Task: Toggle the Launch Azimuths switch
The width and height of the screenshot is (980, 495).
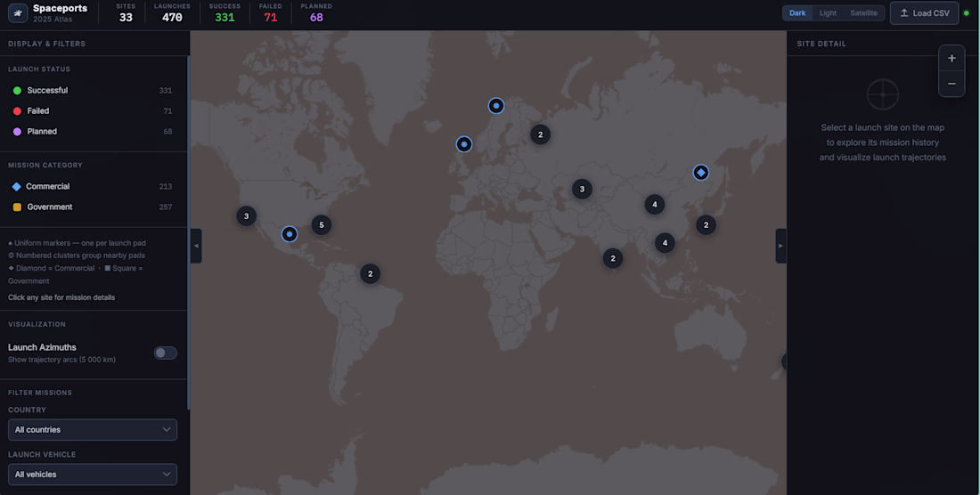Action: (x=166, y=353)
